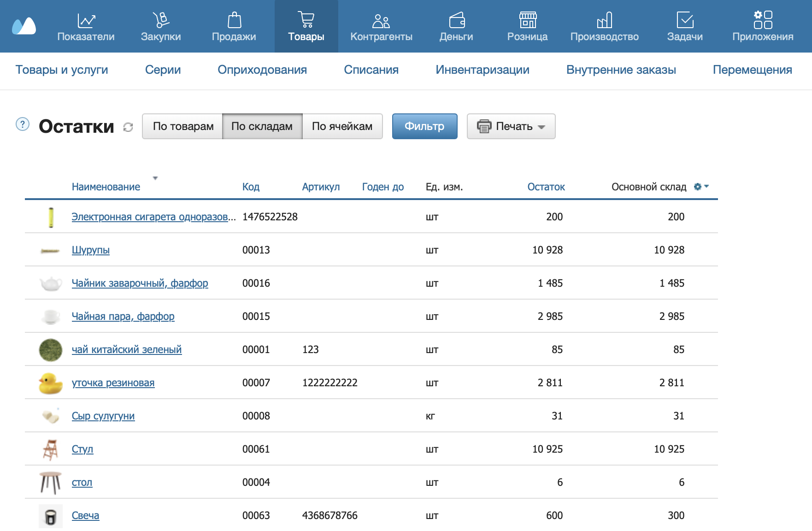The image size is (812, 531).
Task: Open the Розница retail section
Action: [x=527, y=27]
